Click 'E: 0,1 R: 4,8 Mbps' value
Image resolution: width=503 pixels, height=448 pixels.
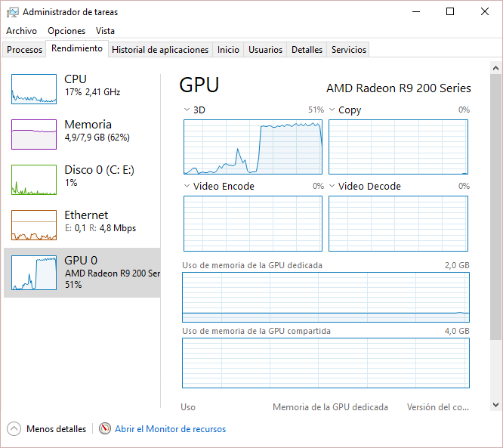100,228
